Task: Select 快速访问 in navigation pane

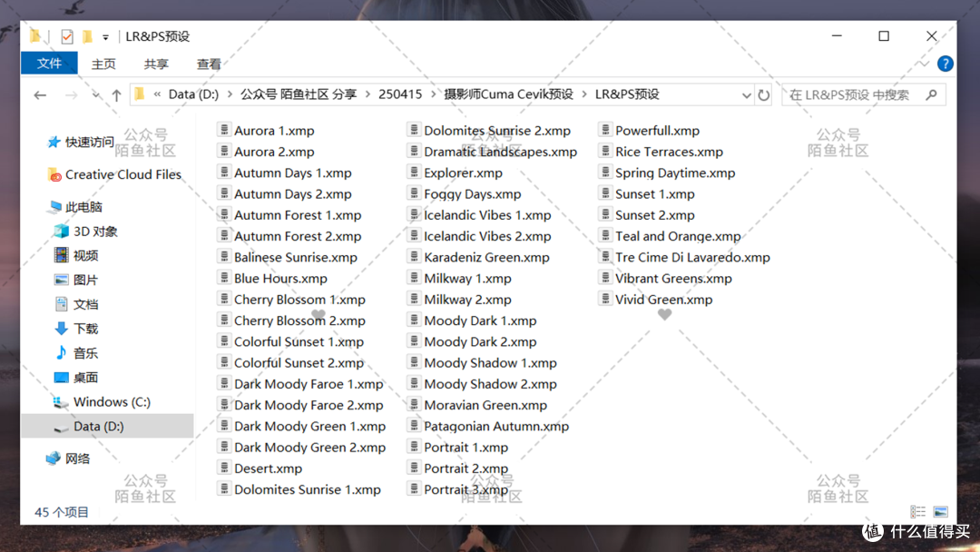Action: (x=89, y=143)
